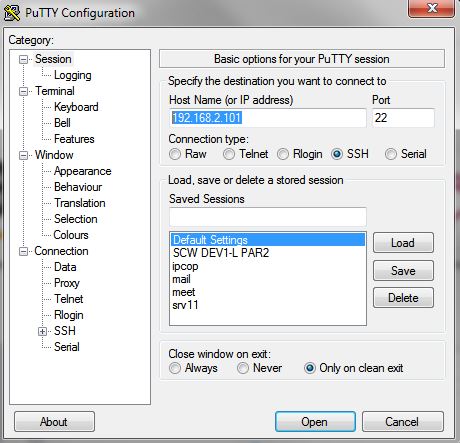Close the PuTTY Configuration window
The image size is (460, 443).
(x=431, y=8)
